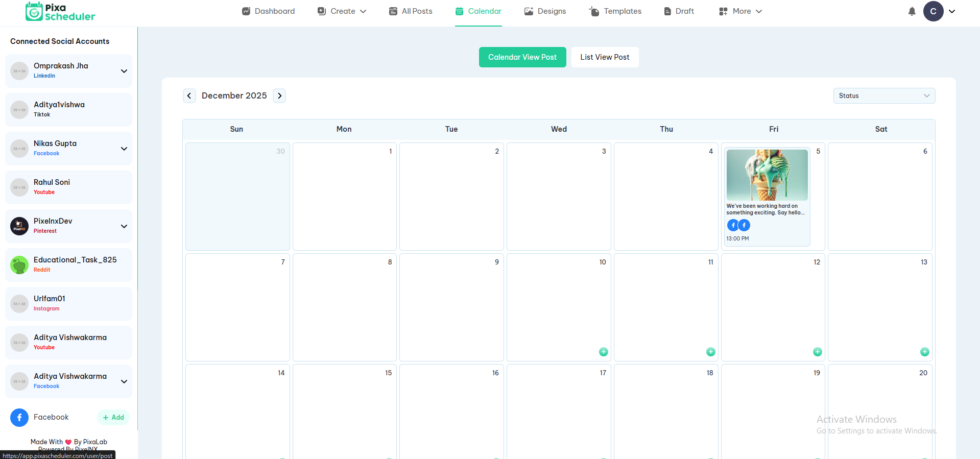Open the ice cream post thumbnail
This screenshot has height=459, width=980.
pos(767,175)
